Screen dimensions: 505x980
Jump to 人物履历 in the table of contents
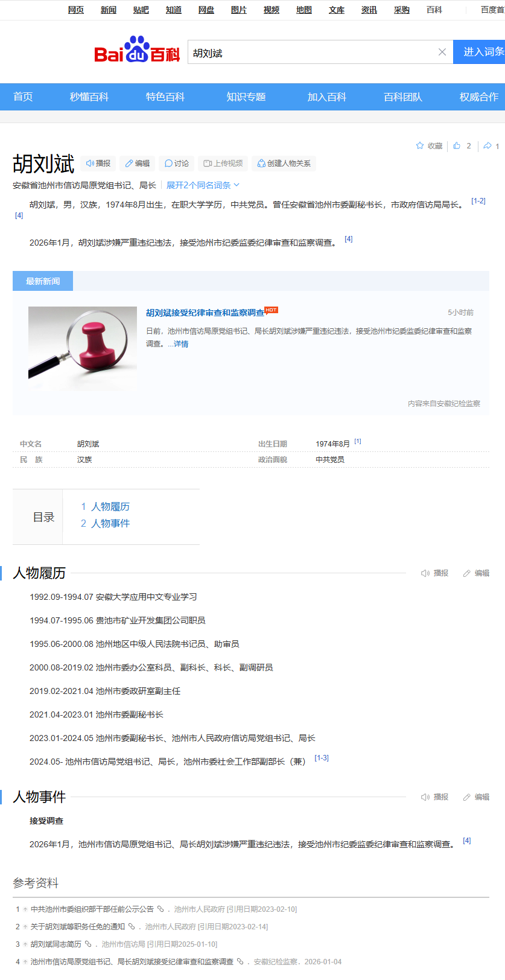point(110,507)
